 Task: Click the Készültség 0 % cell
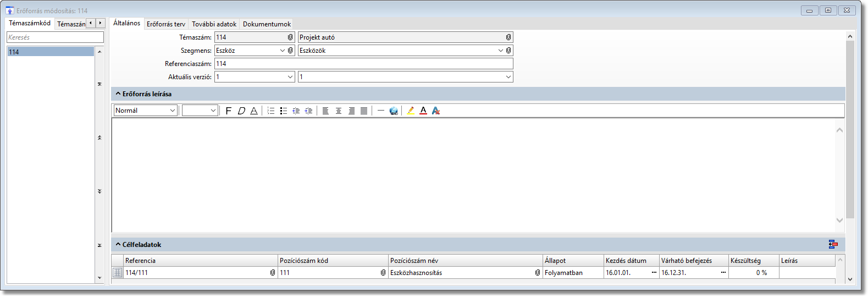(x=754, y=273)
